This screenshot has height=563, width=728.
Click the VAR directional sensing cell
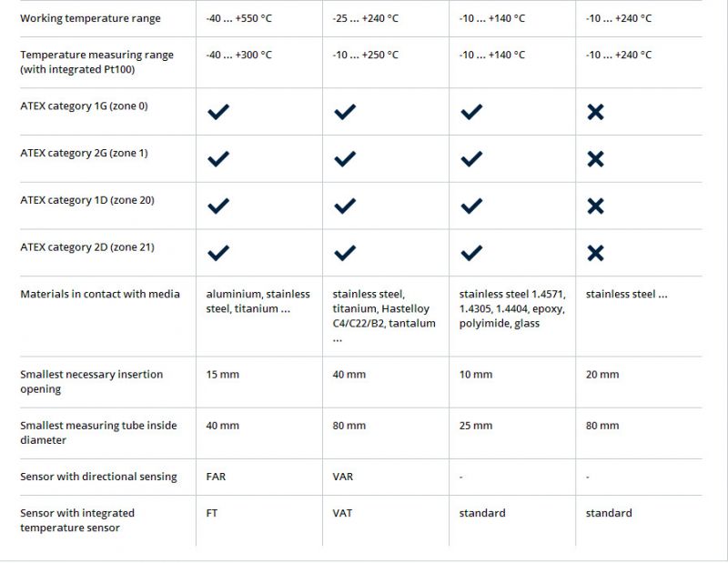343,477
